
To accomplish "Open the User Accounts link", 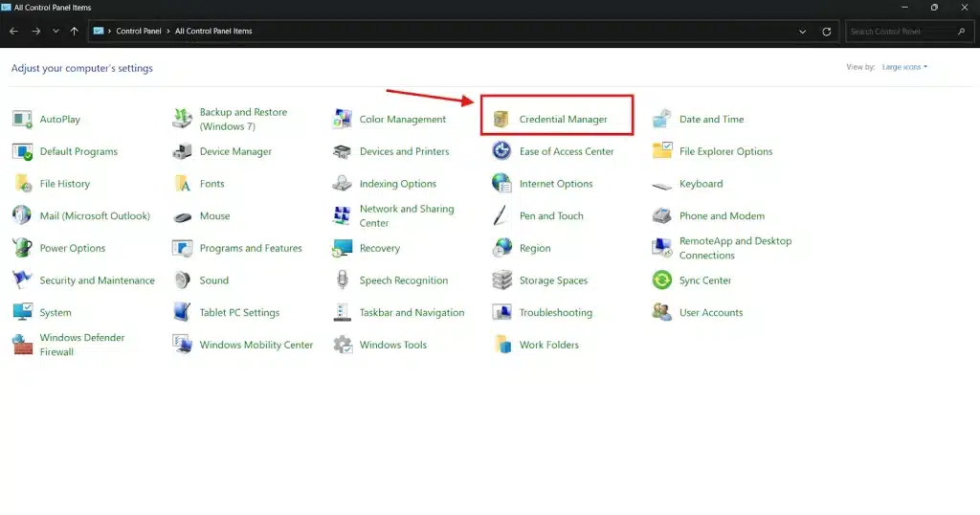I will coord(711,312).
